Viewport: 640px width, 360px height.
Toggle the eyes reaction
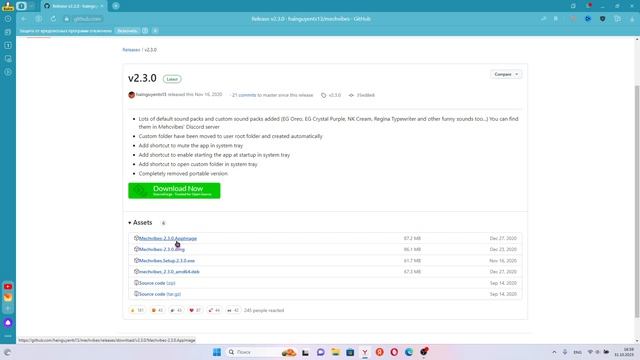click(233, 310)
